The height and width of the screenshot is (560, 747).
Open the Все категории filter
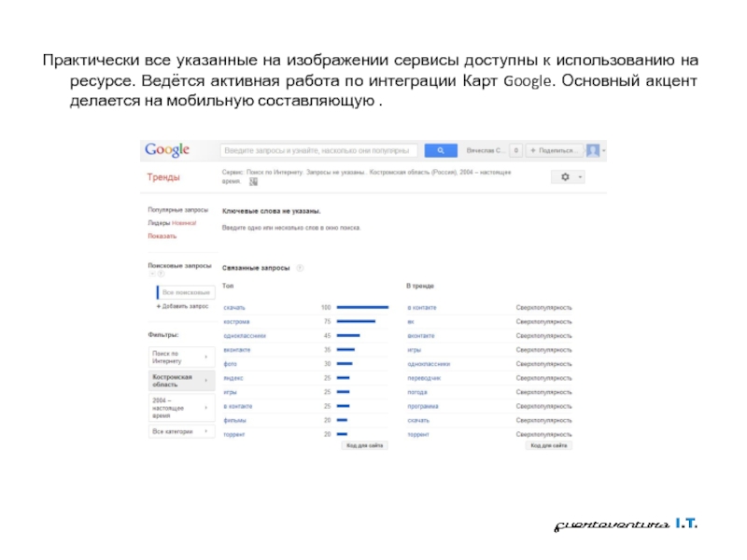(181, 431)
